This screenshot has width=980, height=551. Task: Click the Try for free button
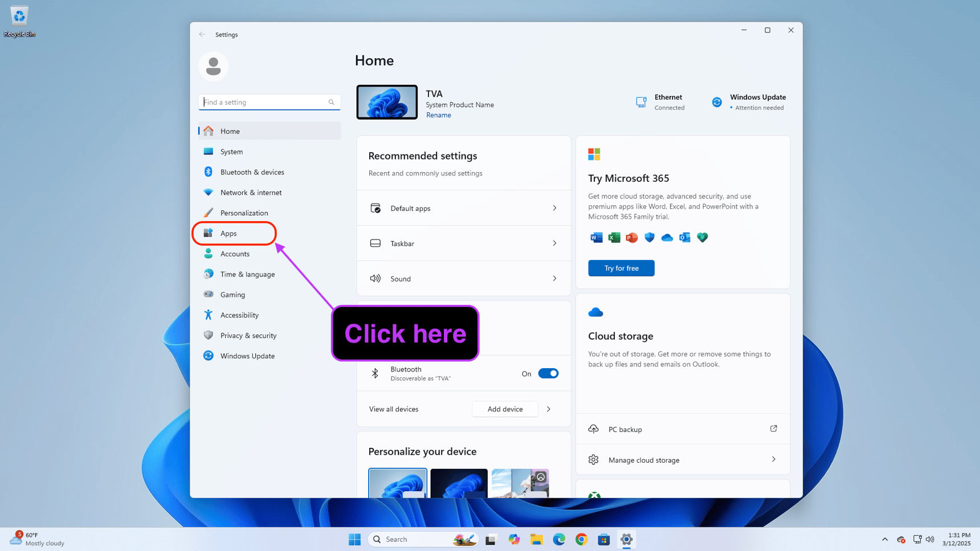point(621,268)
